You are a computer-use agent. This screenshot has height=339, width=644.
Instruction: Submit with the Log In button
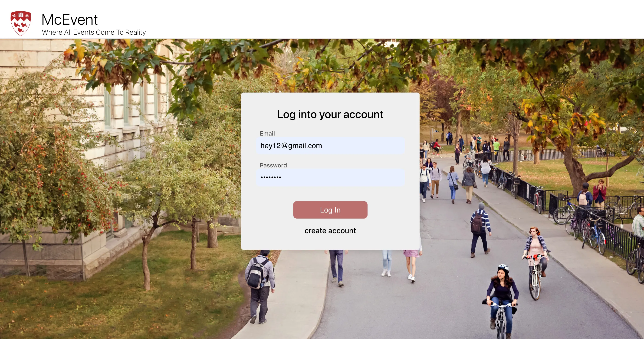click(330, 210)
